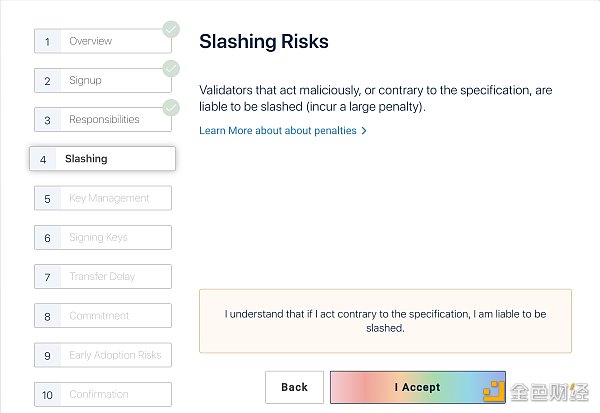
Task: Click the green checkmark on Overview step
Action: point(171,29)
